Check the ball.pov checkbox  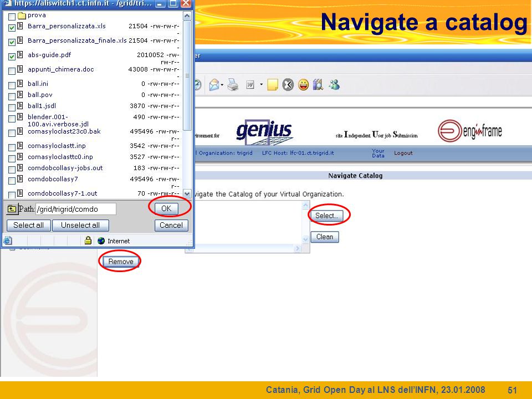12,96
